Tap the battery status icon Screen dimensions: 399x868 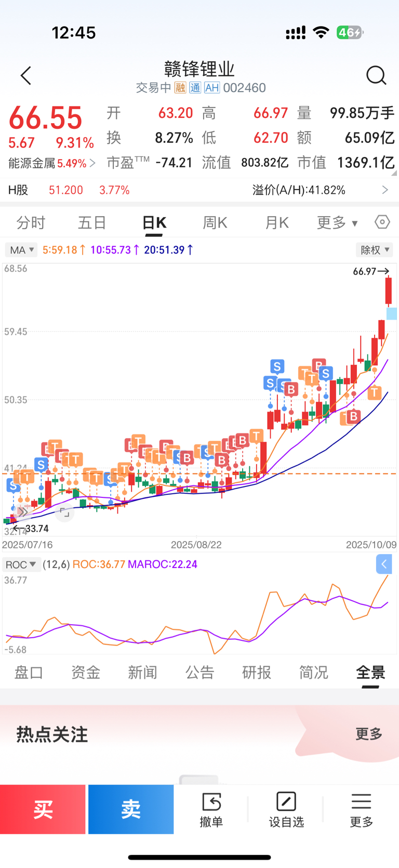[350, 33]
